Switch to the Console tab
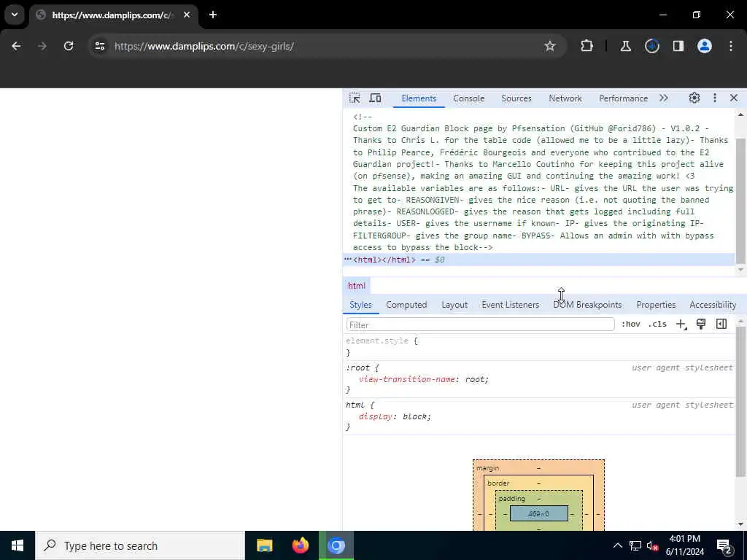 [469, 98]
